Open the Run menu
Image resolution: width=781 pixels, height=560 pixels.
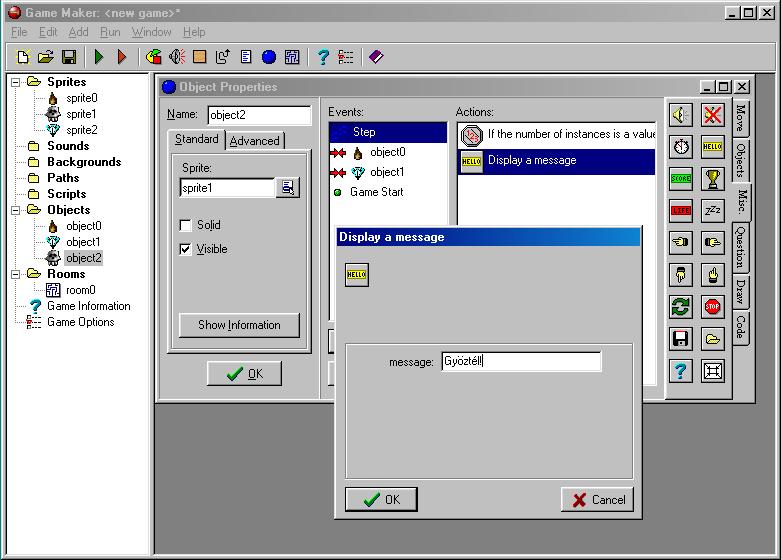pyautogui.click(x=110, y=32)
